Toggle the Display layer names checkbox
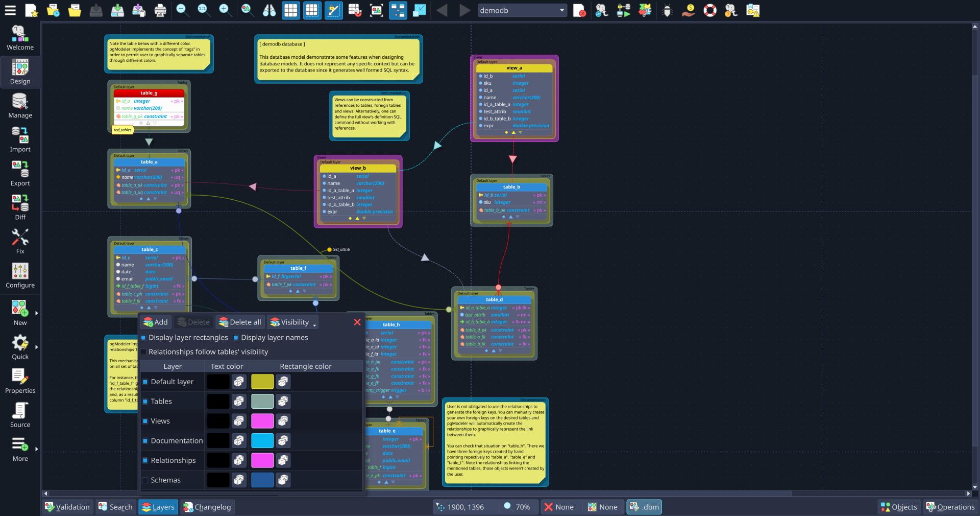This screenshot has height=516, width=980. pyautogui.click(x=235, y=338)
